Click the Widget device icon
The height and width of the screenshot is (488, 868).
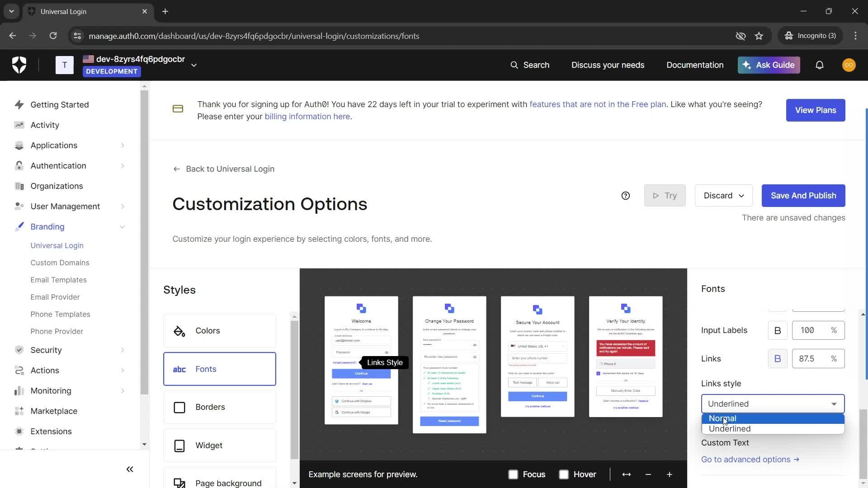pyautogui.click(x=179, y=446)
